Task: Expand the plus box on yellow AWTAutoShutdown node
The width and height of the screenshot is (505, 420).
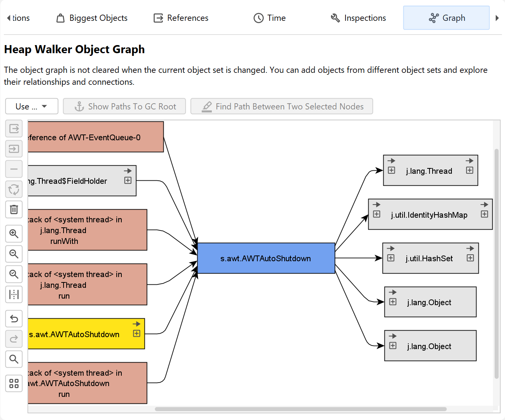Action: tap(137, 334)
